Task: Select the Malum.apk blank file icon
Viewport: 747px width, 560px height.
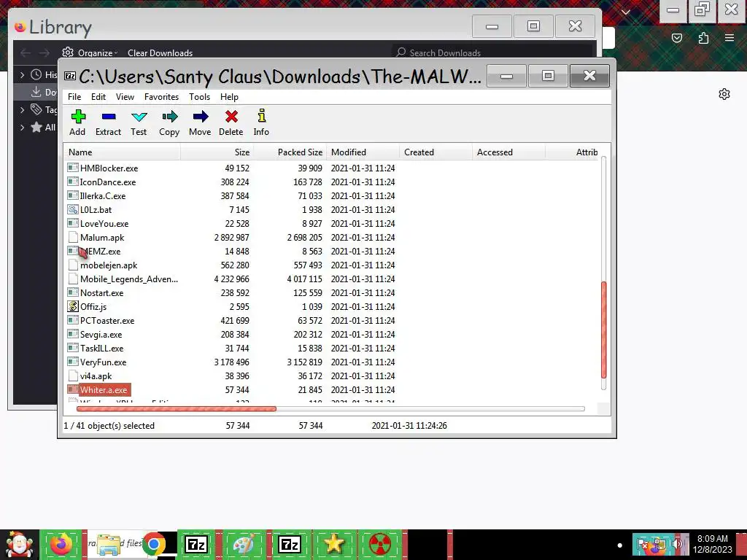Action: [x=73, y=237]
